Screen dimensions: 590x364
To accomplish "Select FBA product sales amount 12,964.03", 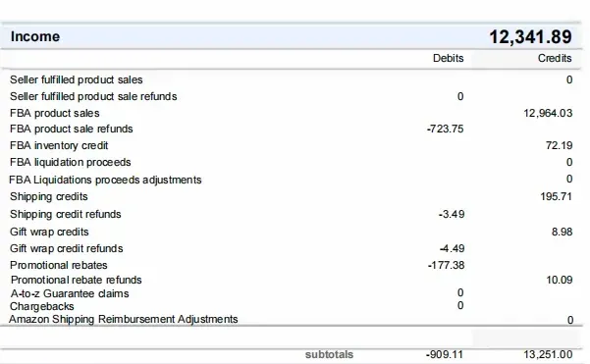I will pos(548,113).
